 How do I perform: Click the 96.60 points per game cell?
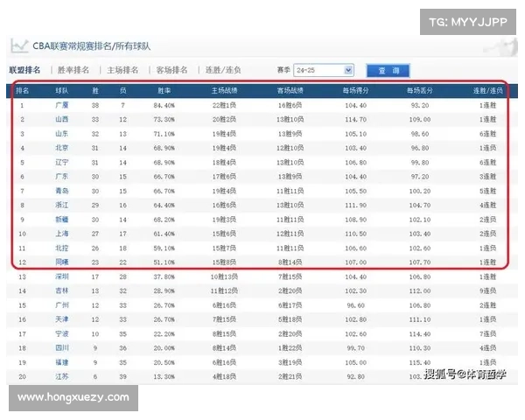point(355,305)
